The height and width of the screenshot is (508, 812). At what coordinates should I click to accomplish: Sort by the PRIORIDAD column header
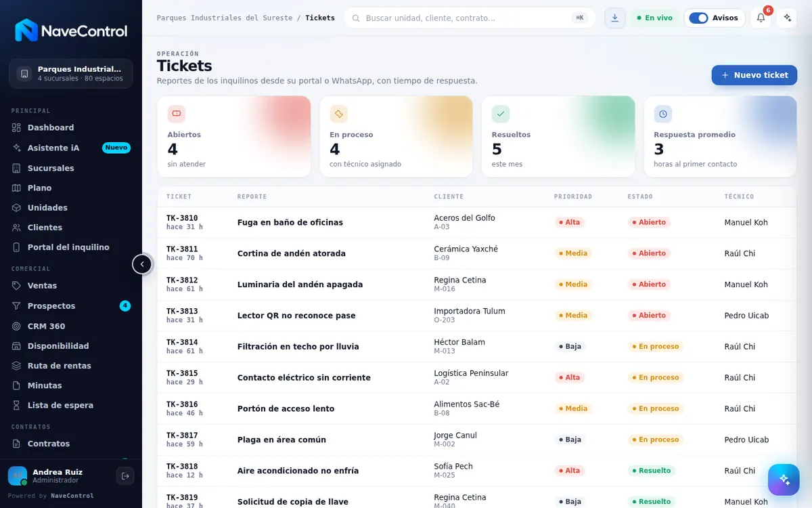pyautogui.click(x=572, y=196)
